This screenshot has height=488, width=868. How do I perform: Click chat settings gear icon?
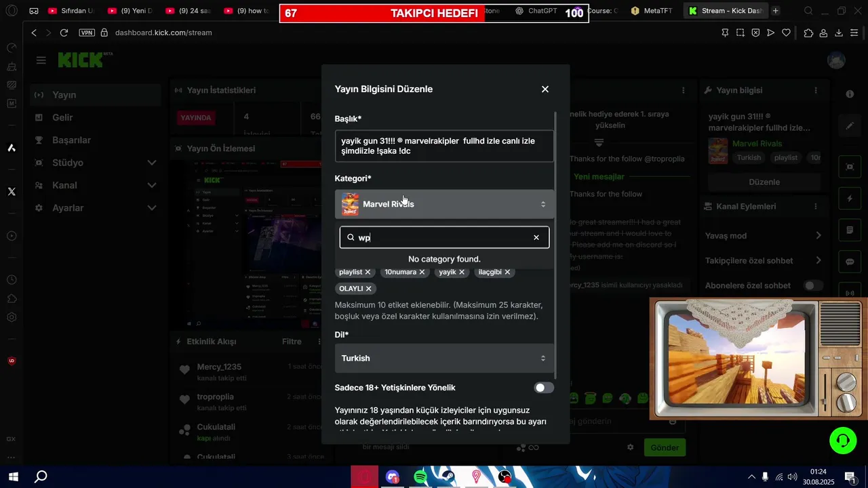point(631,447)
